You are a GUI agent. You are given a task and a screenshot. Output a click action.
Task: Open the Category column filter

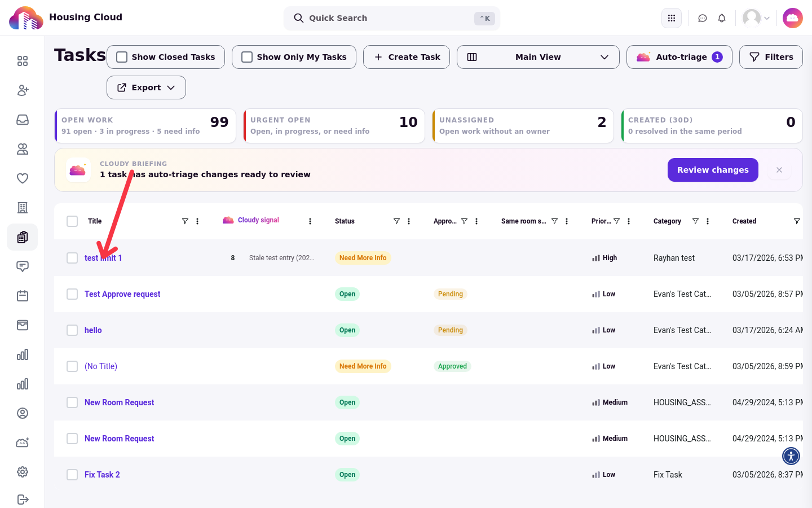[x=695, y=221]
